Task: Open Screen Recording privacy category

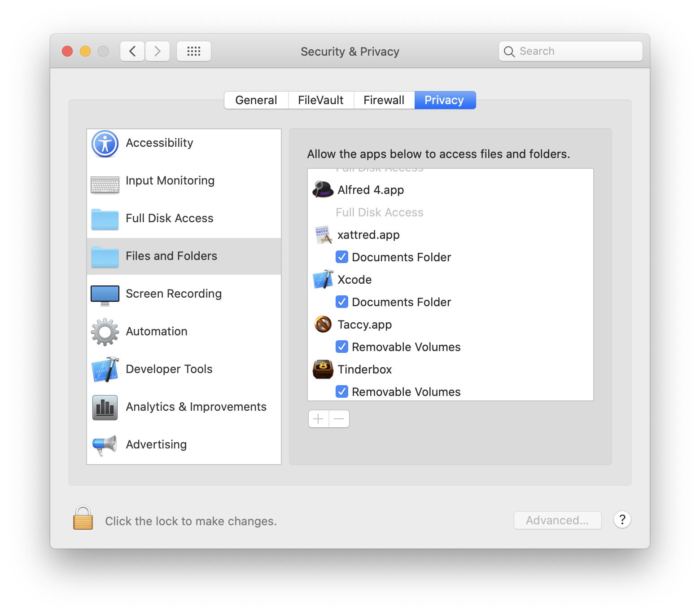Action: pos(174,294)
